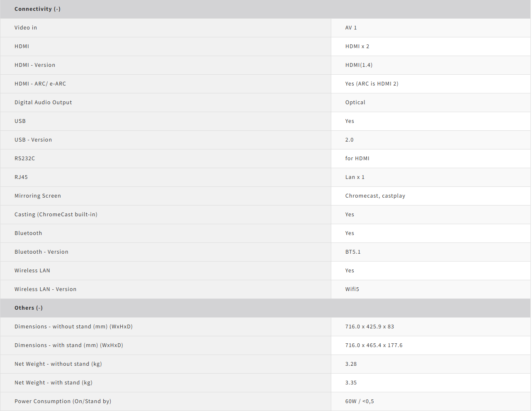Click the HDMI - Version label
This screenshot has width=532, height=411.
click(35, 65)
